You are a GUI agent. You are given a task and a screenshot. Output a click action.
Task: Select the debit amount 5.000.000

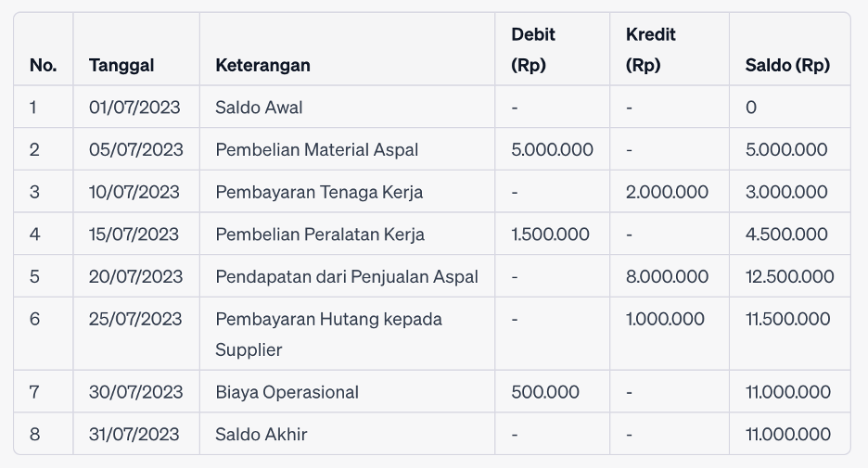pos(552,149)
